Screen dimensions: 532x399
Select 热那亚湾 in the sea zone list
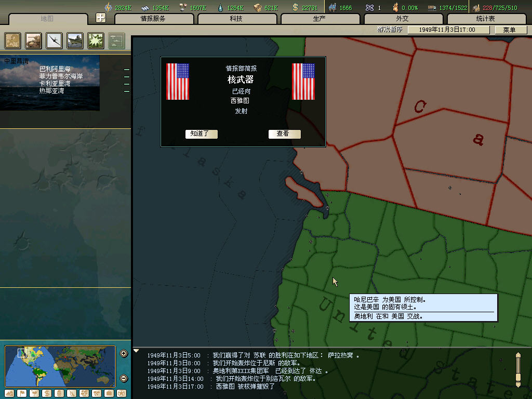51,91
